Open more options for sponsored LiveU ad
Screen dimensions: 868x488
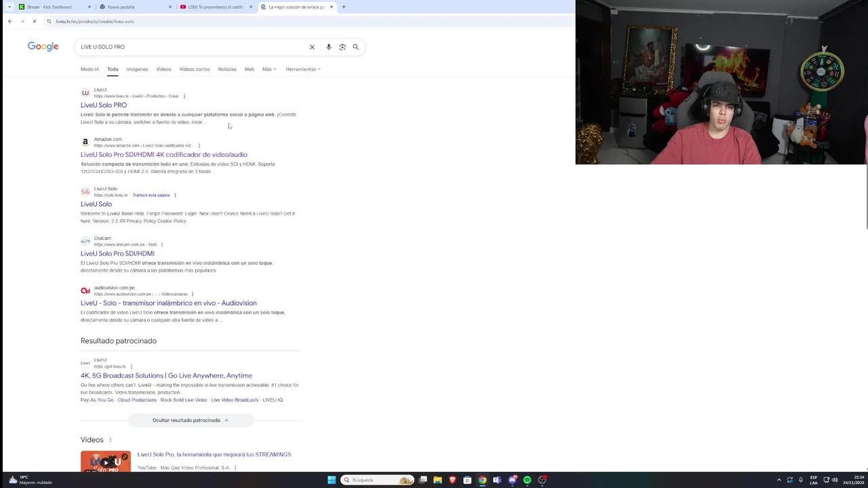pyautogui.click(x=132, y=367)
